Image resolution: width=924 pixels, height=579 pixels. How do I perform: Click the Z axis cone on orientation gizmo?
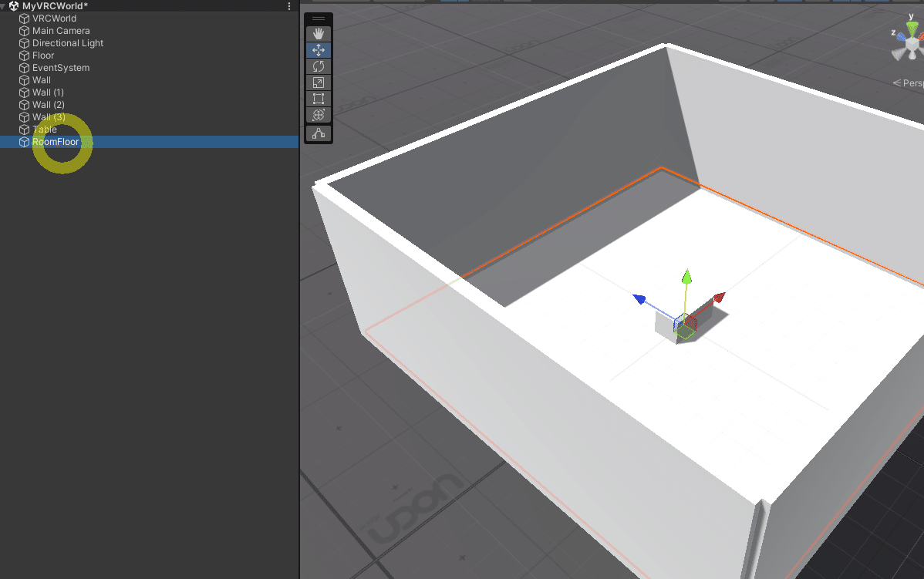click(900, 36)
